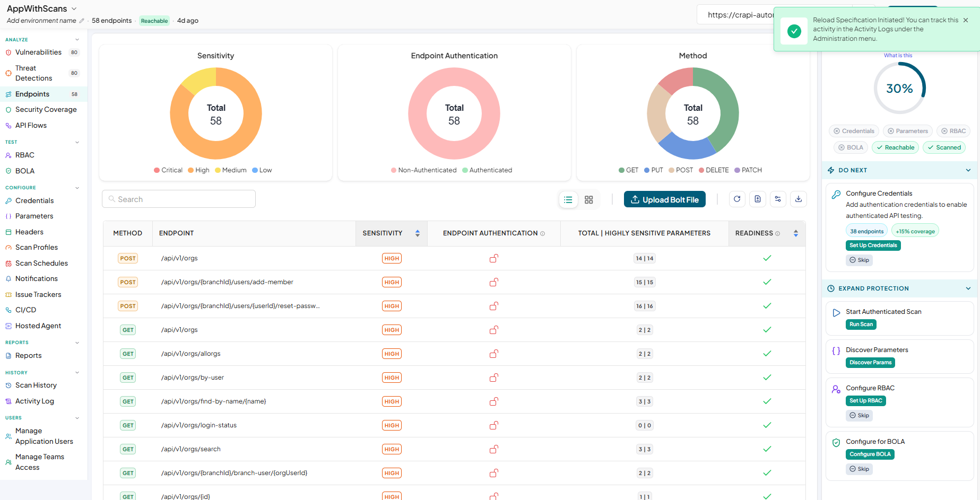Close the Reload Specification notification
The width and height of the screenshot is (980, 500).
point(966,20)
